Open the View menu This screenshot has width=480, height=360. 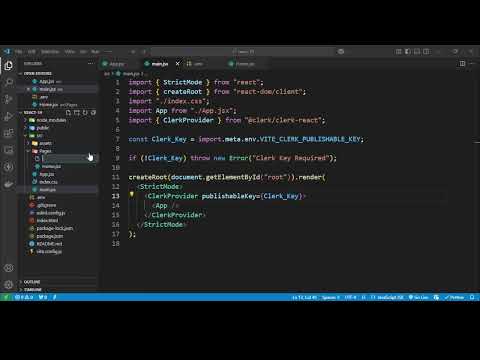pos(70,52)
